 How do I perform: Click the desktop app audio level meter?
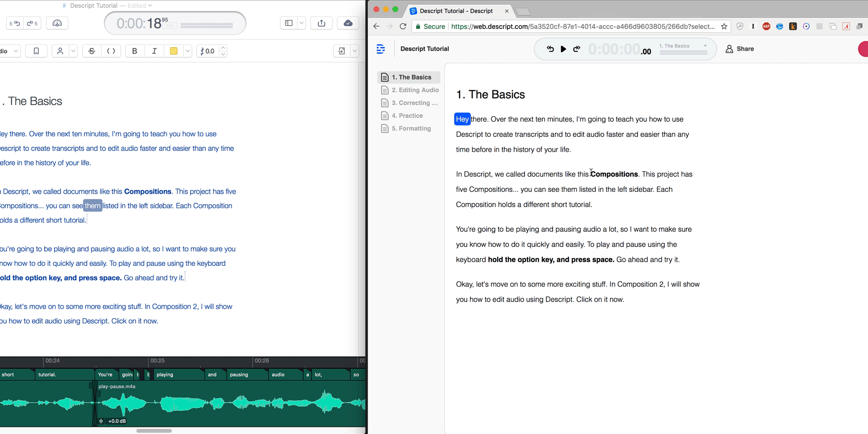point(207,26)
